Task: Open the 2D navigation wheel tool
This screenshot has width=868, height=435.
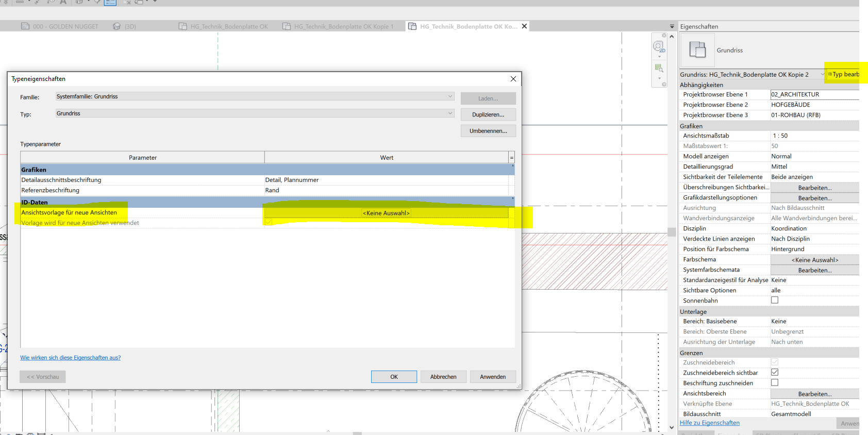Action: click(659, 46)
